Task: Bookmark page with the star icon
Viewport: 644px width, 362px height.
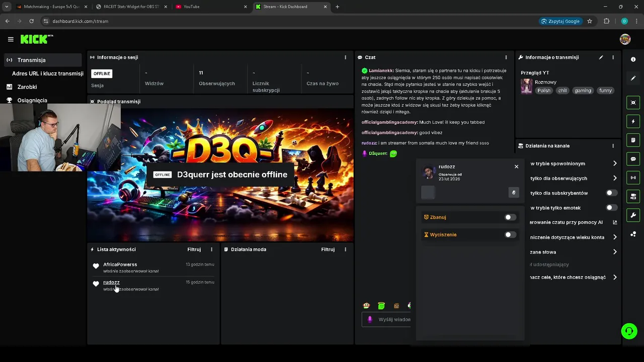Action: coord(590,21)
